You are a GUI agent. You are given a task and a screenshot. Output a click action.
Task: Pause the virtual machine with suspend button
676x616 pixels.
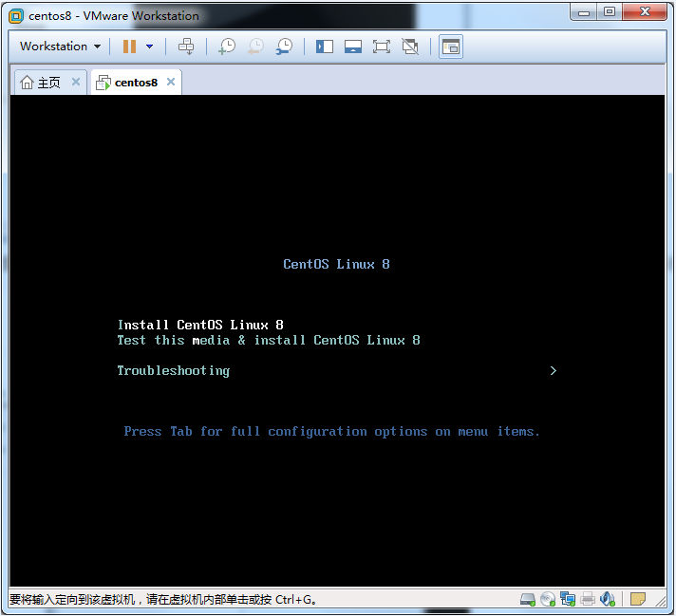pyautogui.click(x=129, y=46)
